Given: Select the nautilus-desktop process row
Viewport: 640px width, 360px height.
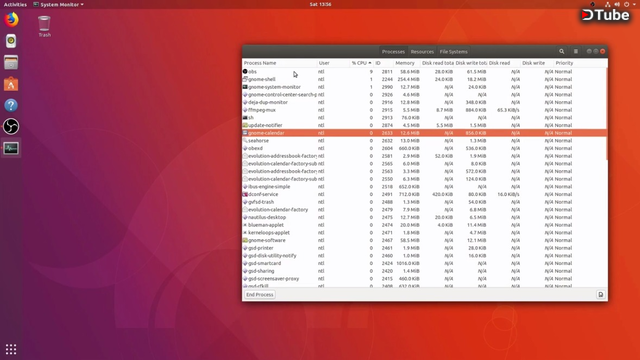Looking at the screenshot, I should [424, 218].
